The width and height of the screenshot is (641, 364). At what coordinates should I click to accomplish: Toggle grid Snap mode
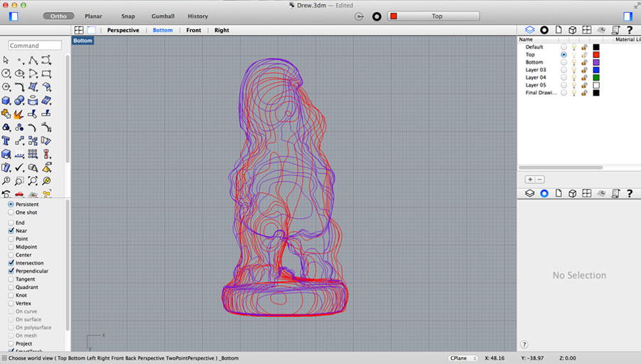[x=128, y=16]
